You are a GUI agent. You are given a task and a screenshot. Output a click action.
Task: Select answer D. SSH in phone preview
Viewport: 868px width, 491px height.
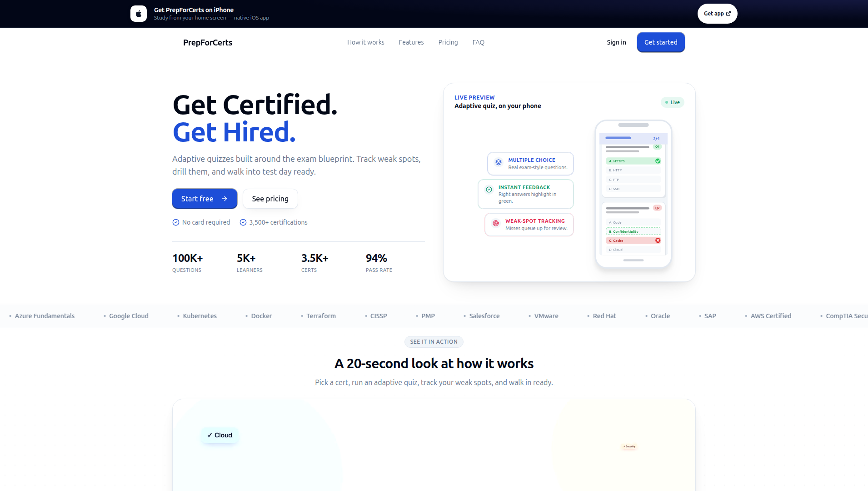pos(634,189)
